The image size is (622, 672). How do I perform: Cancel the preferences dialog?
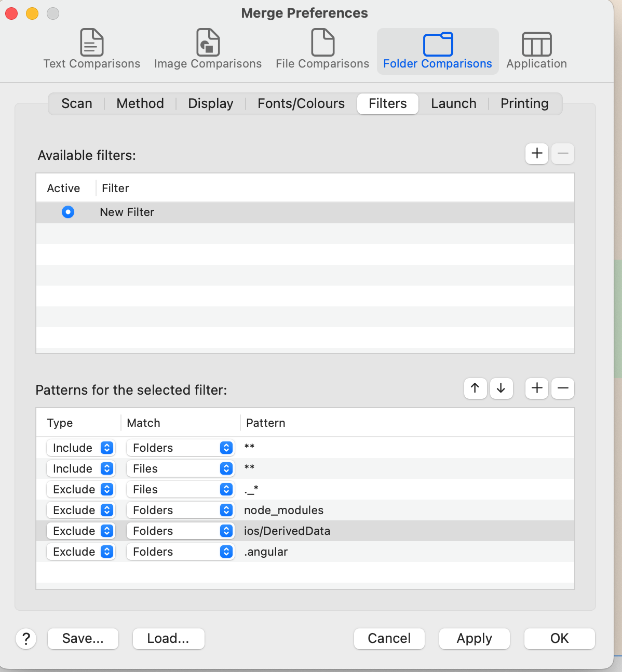click(x=389, y=638)
